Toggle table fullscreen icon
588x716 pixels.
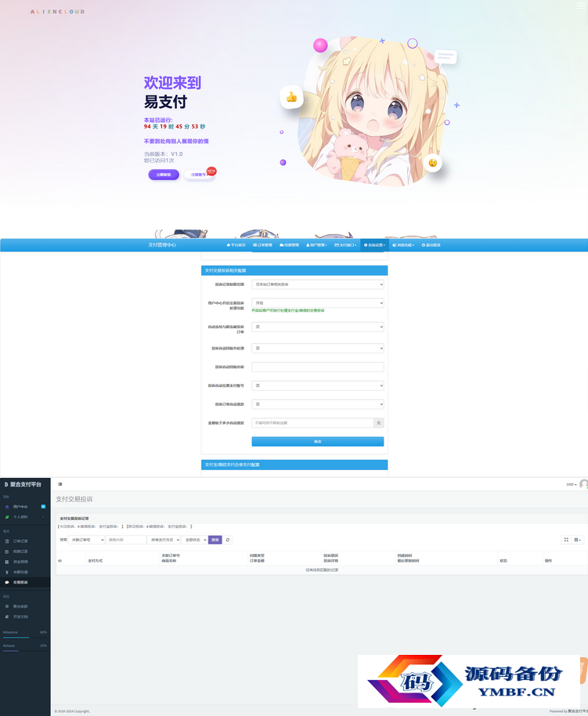[566, 541]
